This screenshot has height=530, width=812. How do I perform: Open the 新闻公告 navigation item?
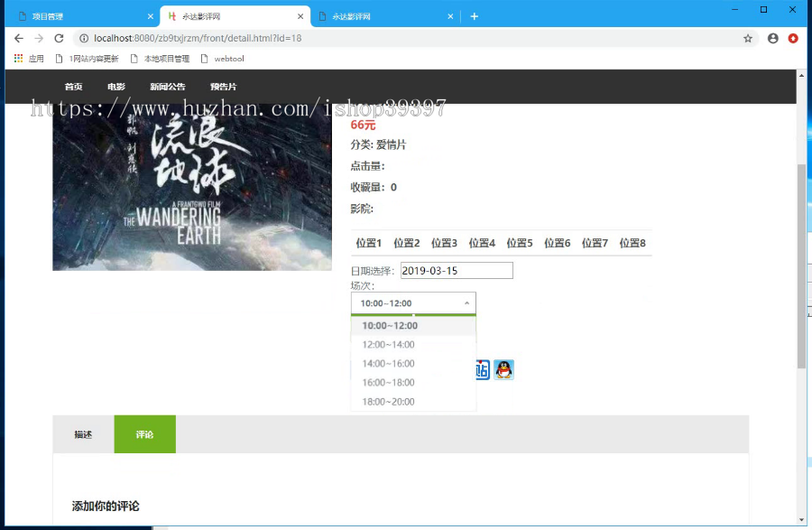[168, 87]
